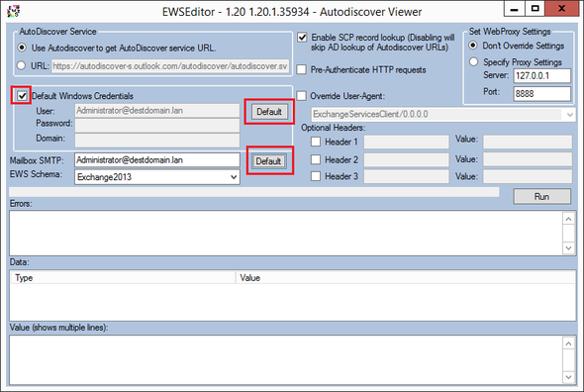
Task: Click the Run button
Action: coord(541,196)
